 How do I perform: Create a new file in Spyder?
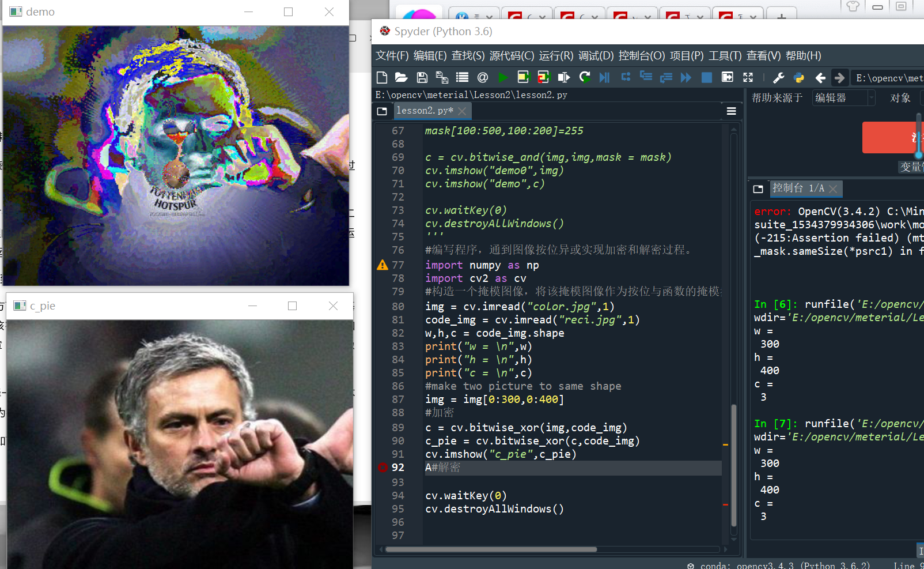point(381,77)
